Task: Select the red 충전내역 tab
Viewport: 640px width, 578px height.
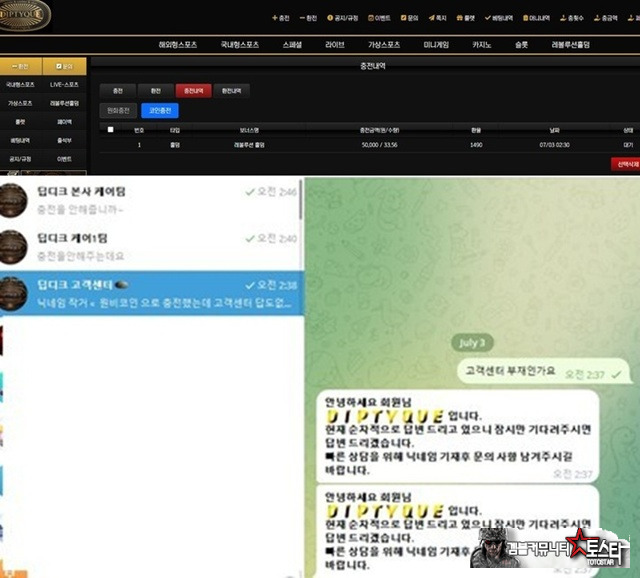Action: coord(193,91)
